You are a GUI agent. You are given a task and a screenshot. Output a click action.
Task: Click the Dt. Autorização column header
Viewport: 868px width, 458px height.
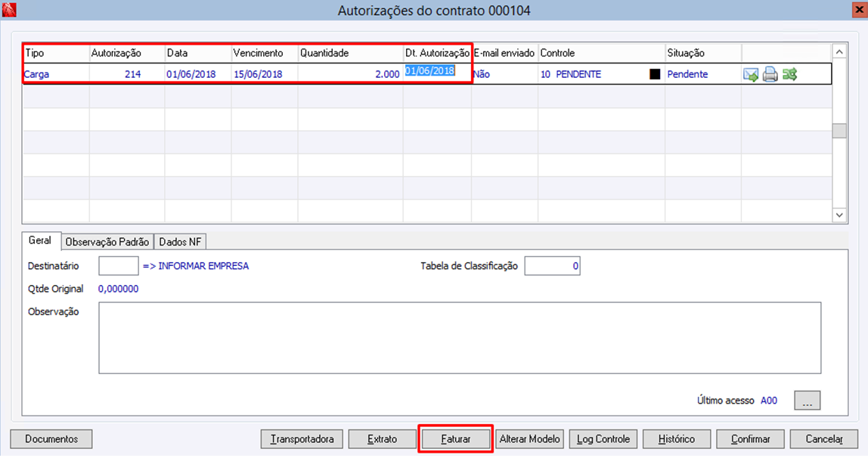(x=437, y=53)
